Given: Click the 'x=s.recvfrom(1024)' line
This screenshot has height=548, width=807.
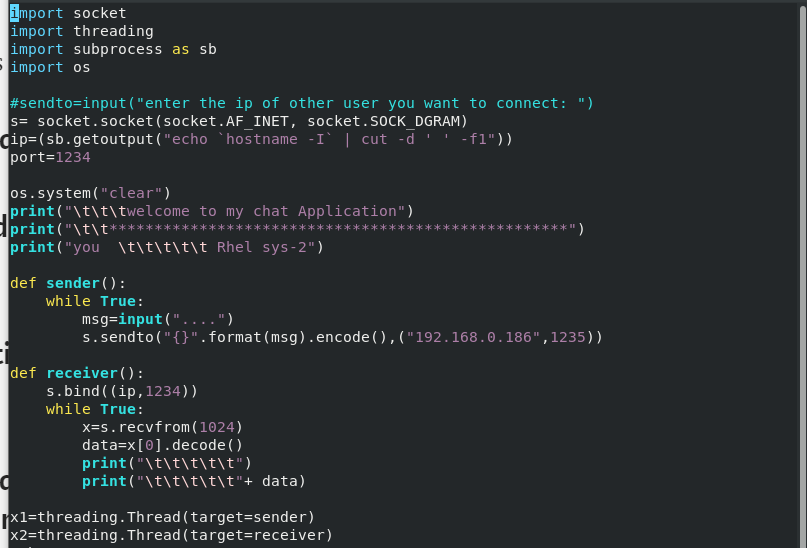Looking at the screenshot, I should pyautogui.click(x=162, y=428).
